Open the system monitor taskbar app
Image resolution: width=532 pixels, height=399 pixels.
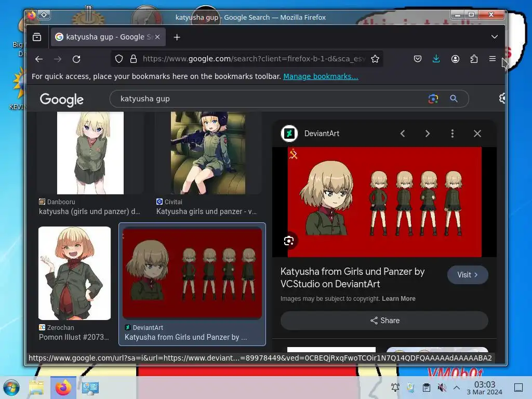(x=90, y=388)
